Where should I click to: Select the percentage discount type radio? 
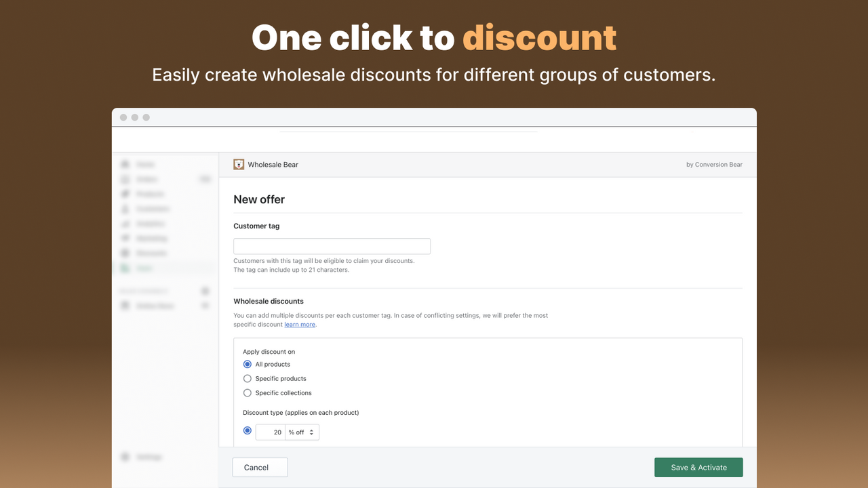(247, 430)
